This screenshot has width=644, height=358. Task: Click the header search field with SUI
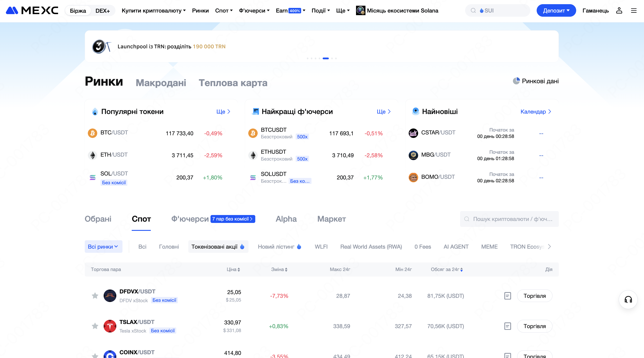[498, 11]
